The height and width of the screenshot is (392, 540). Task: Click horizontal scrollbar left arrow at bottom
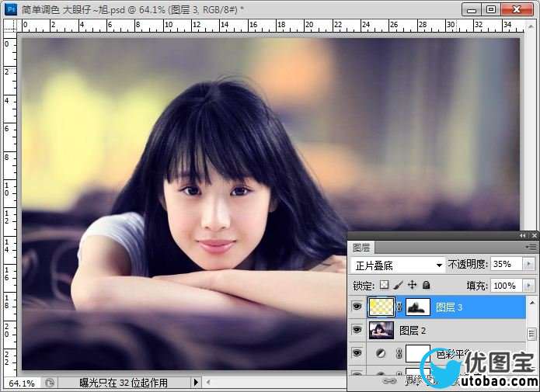[208, 382]
